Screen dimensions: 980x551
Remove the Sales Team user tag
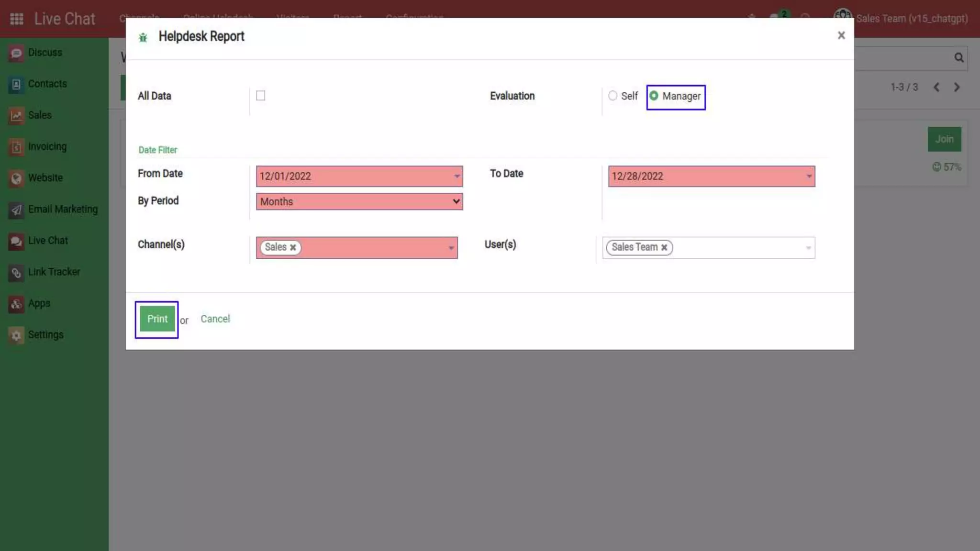(664, 247)
